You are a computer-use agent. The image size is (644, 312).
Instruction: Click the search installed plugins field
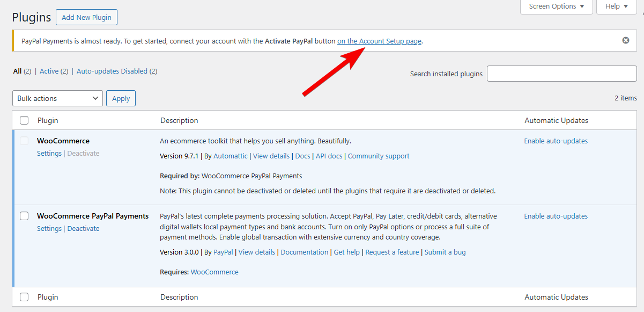[561, 74]
